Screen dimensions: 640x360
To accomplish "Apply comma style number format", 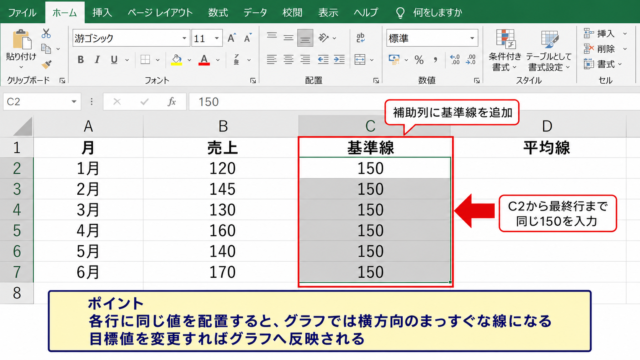I will (436, 60).
